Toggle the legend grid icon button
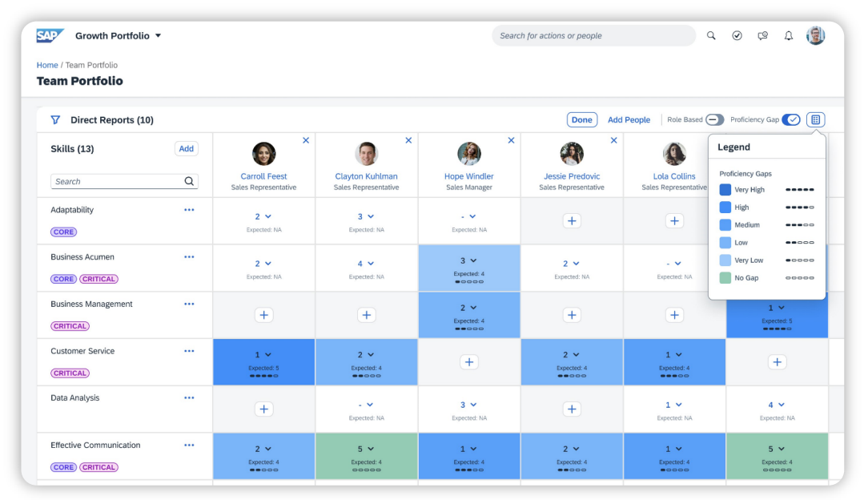Screen dimensions: 868x500 [815, 119]
